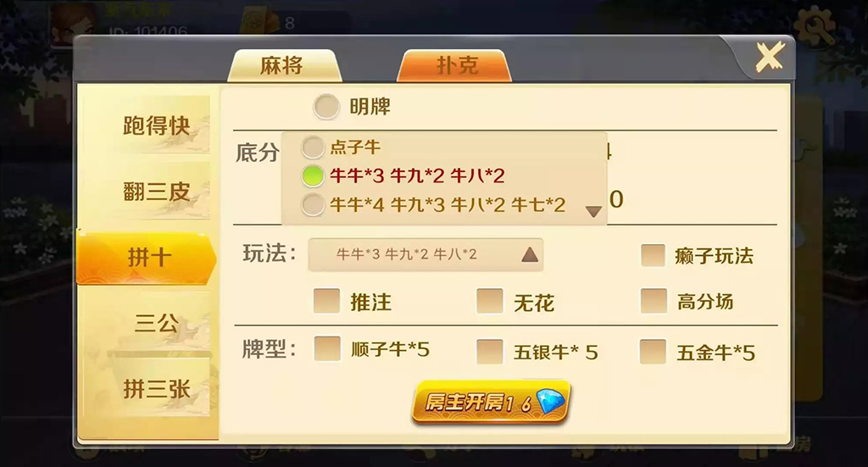Enable the 癞子玩法 checkbox
The height and width of the screenshot is (467, 868).
[654, 255]
